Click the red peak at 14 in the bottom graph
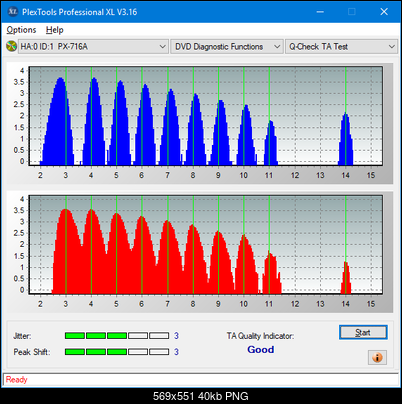This screenshot has height=404, width=402. [346, 278]
